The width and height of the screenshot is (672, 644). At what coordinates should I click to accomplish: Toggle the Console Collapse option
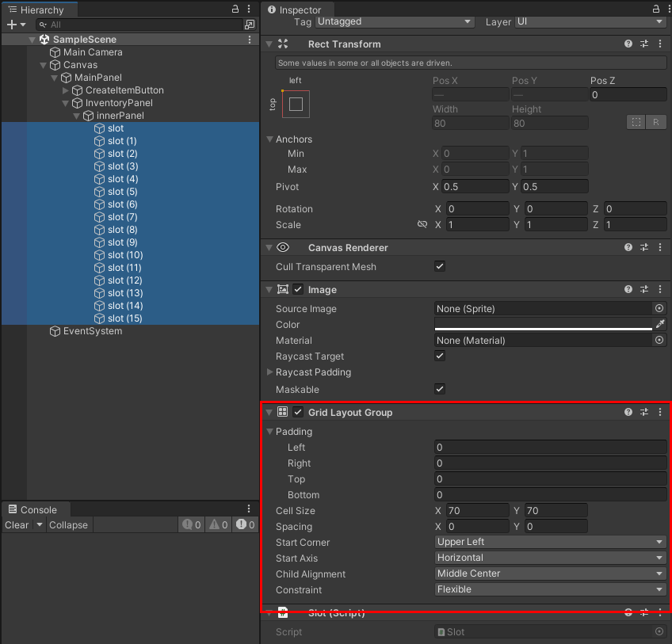pyautogui.click(x=68, y=525)
